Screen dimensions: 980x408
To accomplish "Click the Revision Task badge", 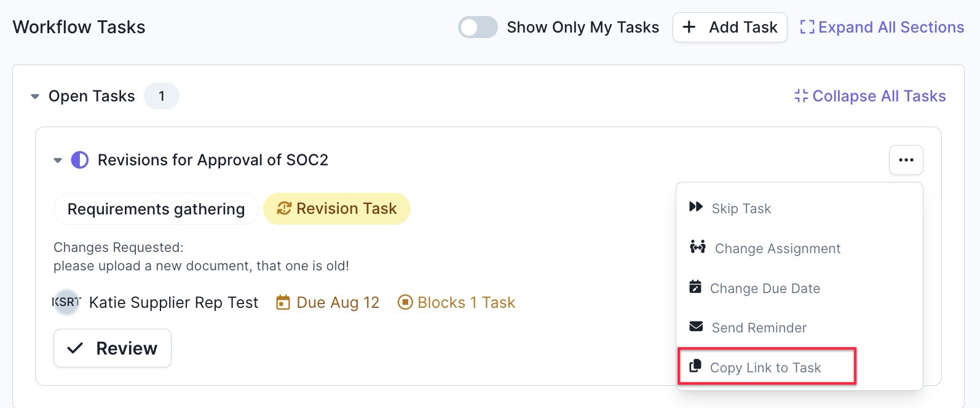I will [x=337, y=209].
